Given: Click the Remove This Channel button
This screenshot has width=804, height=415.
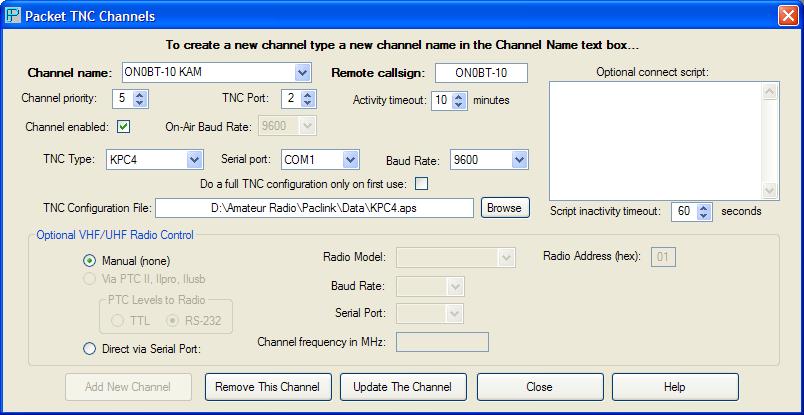Looking at the screenshot, I should (x=268, y=387).
